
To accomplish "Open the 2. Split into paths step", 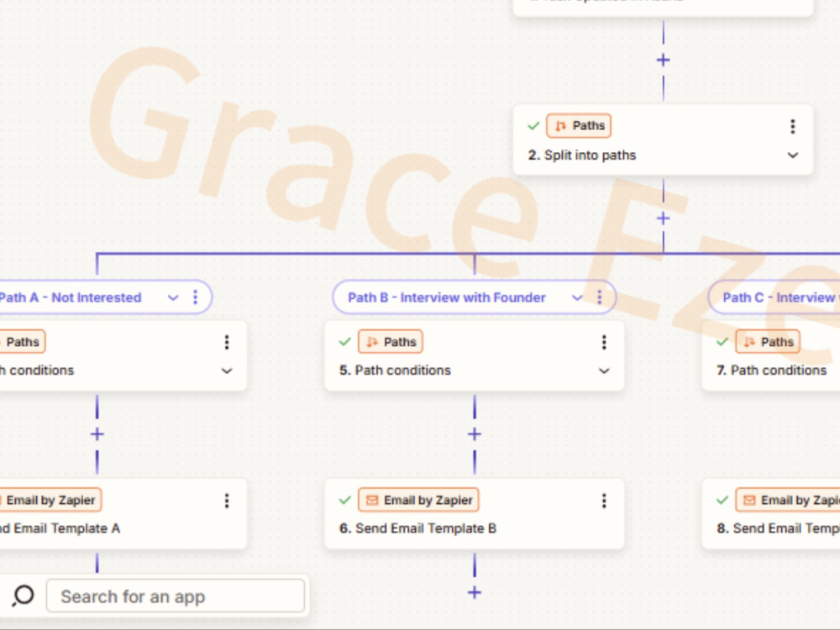I will pos(663,139).
